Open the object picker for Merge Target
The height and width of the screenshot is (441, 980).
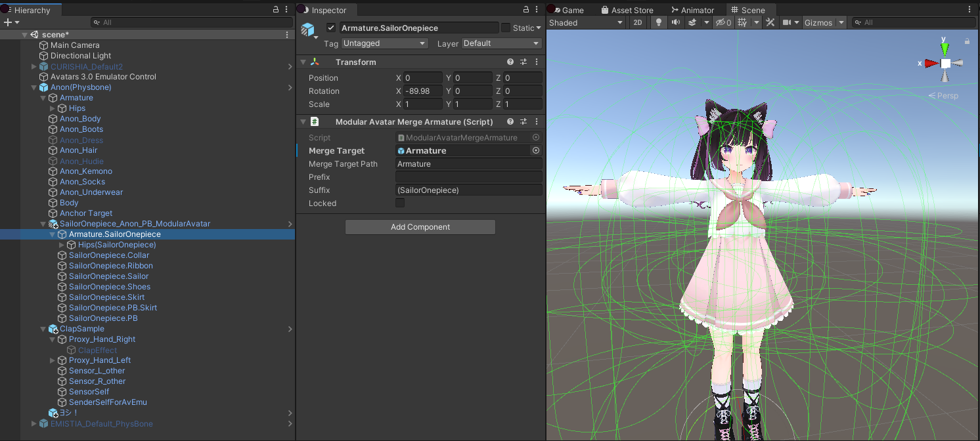click(x=536, y=150)
